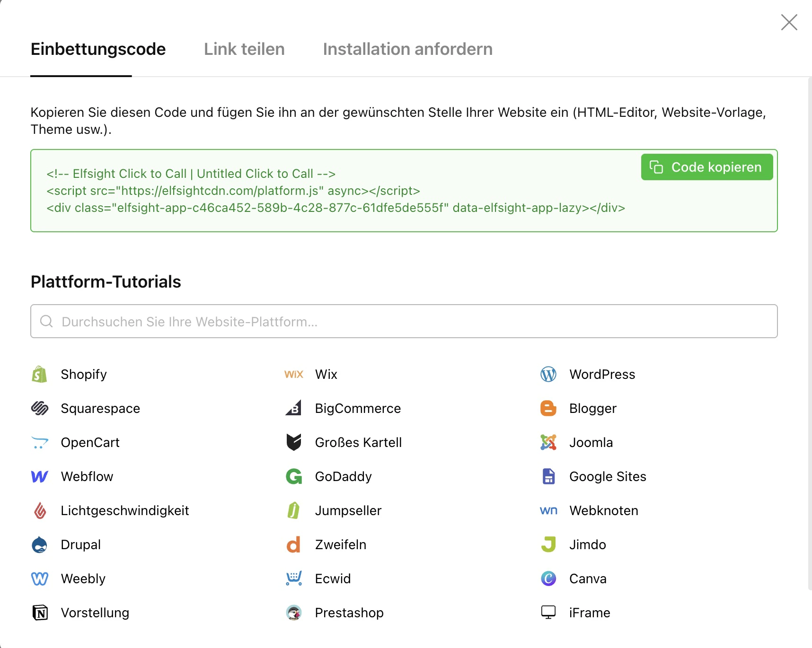Click the Squarespace logo icon
812x648 pixels.
(40, 408)
